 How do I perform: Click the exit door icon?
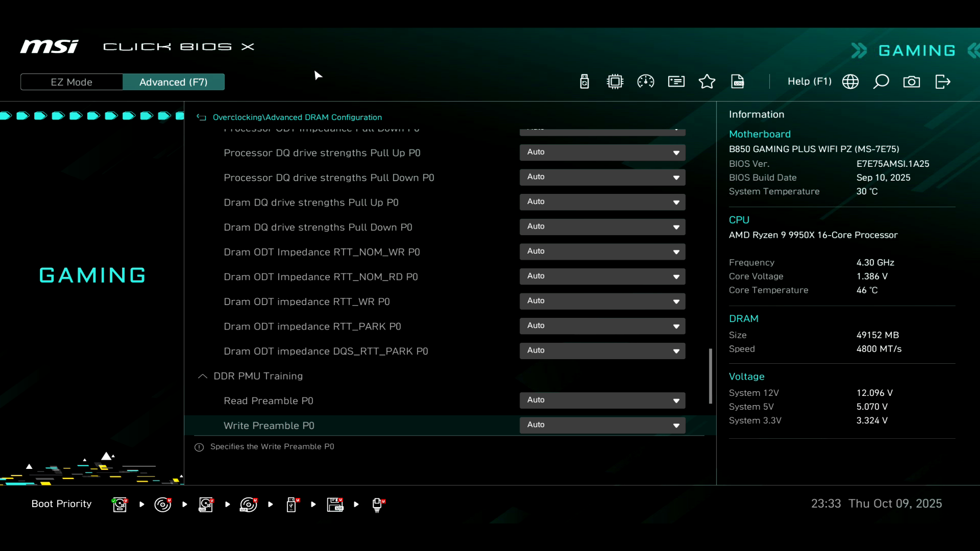pos(942,82)
